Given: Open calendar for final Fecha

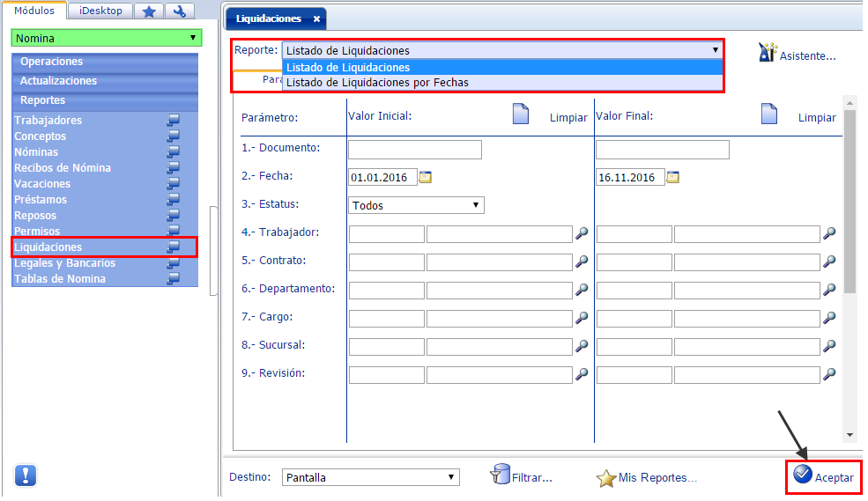Looking at the screenshot, I should pos(672,178).
